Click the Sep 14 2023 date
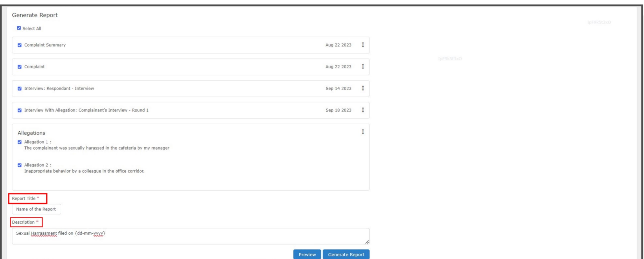The image size is (644, 259). (x=338, y=88)
